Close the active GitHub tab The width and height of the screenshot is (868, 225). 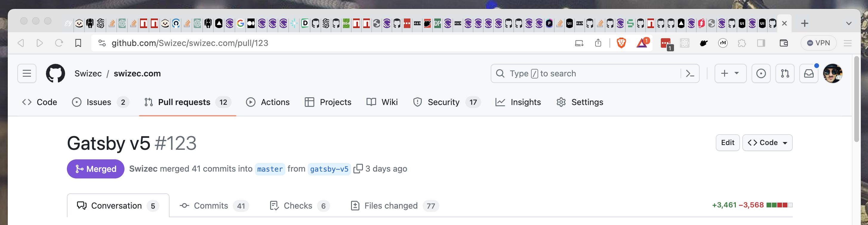click(x=784, y=23)
